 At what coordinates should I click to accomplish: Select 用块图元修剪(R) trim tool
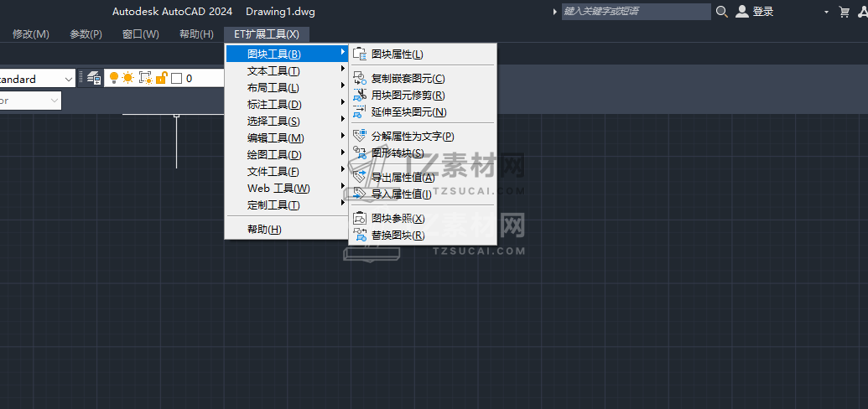pyautogui.click(x=423, y=96)
